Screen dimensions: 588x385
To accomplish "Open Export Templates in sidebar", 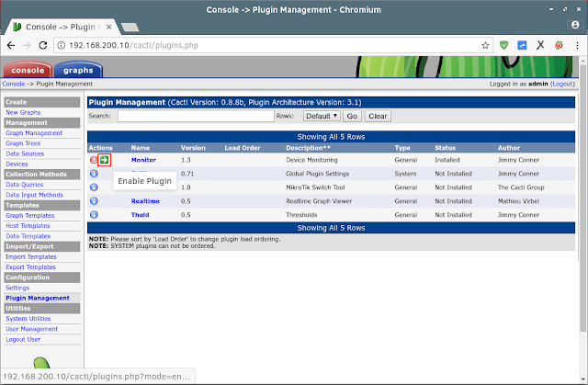I will [x=30, y=266].
